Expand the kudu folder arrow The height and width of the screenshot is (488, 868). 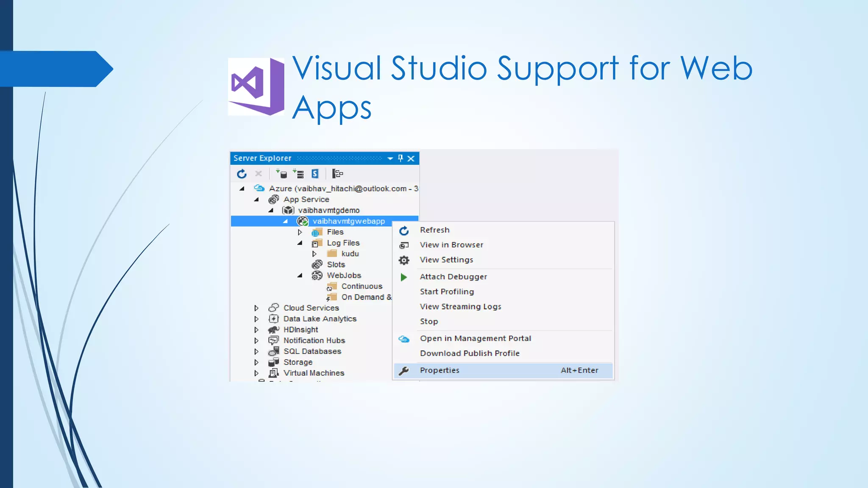click(314, 254)
